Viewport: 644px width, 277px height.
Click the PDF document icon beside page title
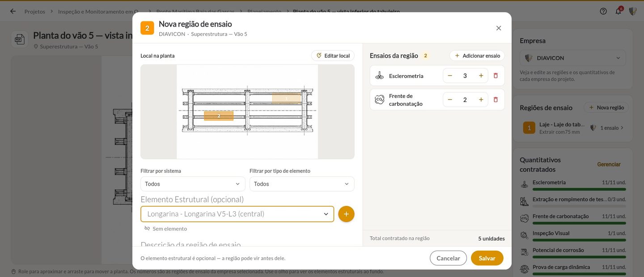(x=19, y=39)
